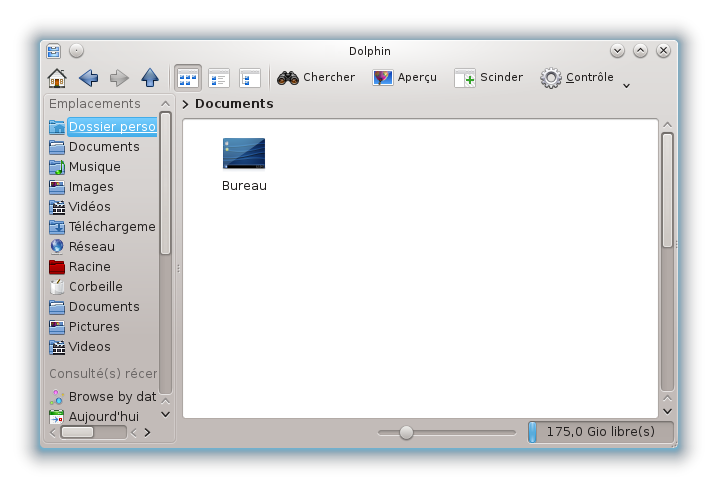Open the Contrôle gear menu
The width and height of the screenshot is (718, 488).
(577, 77)
